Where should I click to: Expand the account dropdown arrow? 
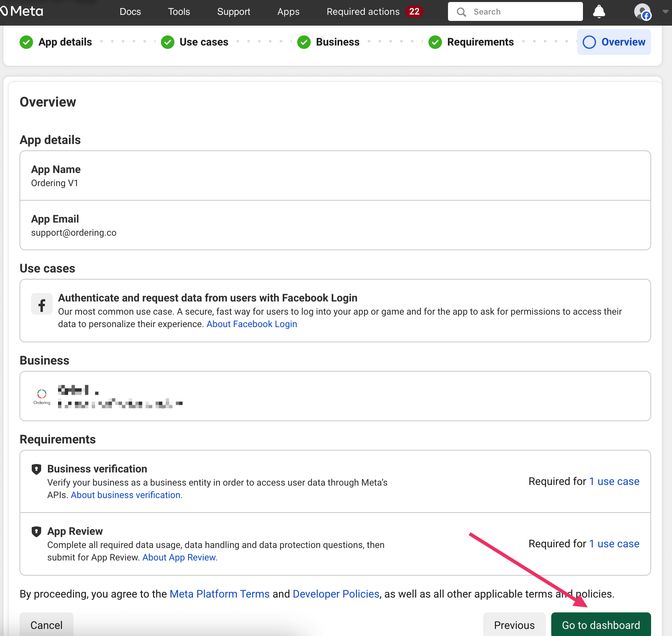coord(665,11)
